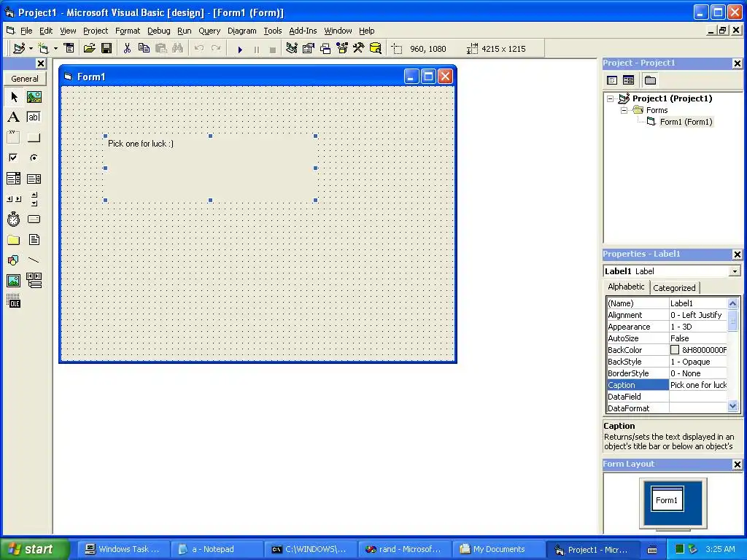Image resolution: width=747 pixels, height=560 pixels.
Task: Open the Diagram menu
Action: point(242,31)
